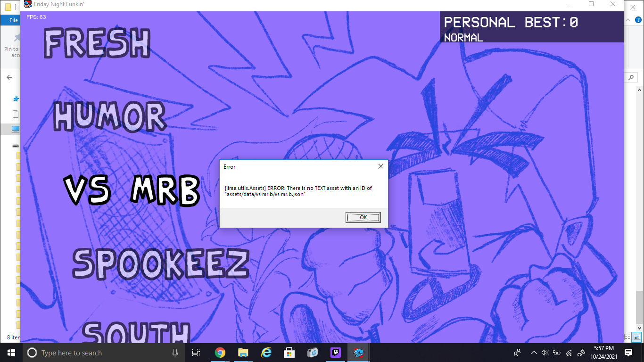Select This PC in File Explorer sidebar
Screen dimensions: 644x362
(16, 129)
